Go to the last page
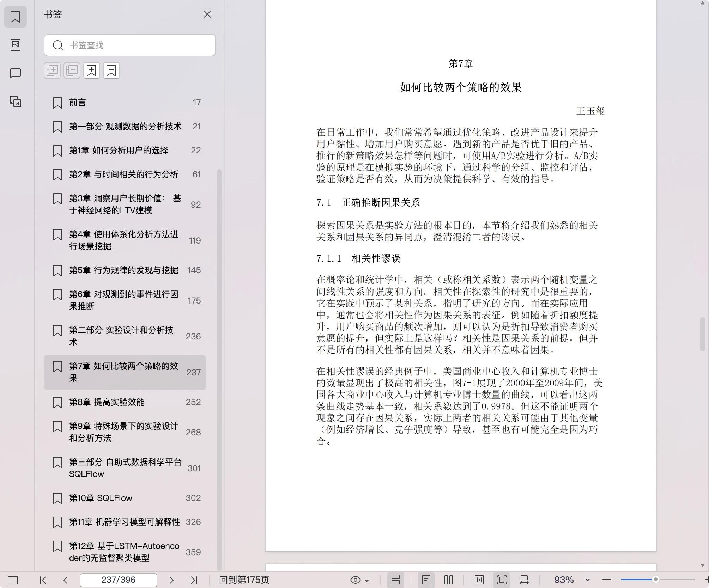The width and height of the screenshot is (709, 588). (x=194, y=580)
